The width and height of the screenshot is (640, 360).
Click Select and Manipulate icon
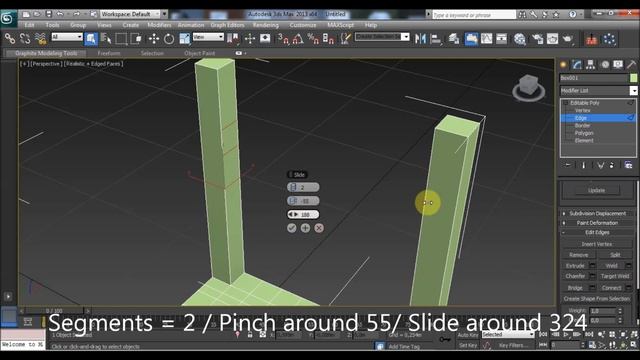pos(250,39)
